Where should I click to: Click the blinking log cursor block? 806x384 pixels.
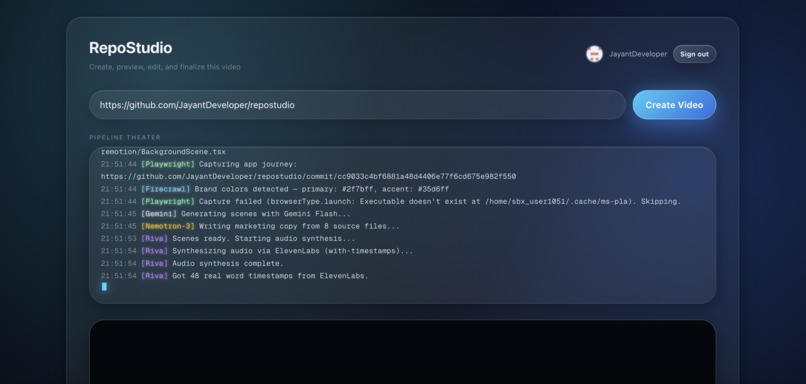pyautogui.click(x=104, y=286)
